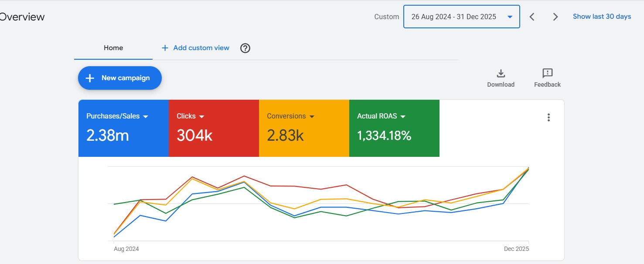Click the Custom date label
644x264 pixels.
387,17
